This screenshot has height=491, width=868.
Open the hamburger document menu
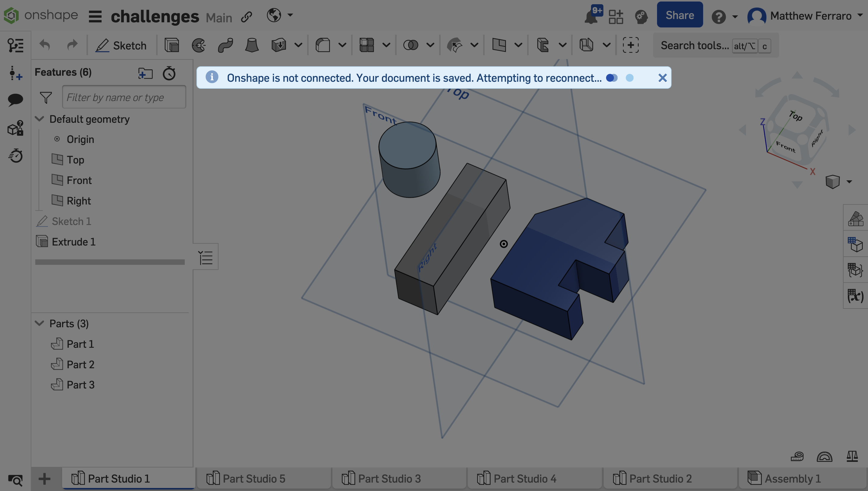(95, 16)
